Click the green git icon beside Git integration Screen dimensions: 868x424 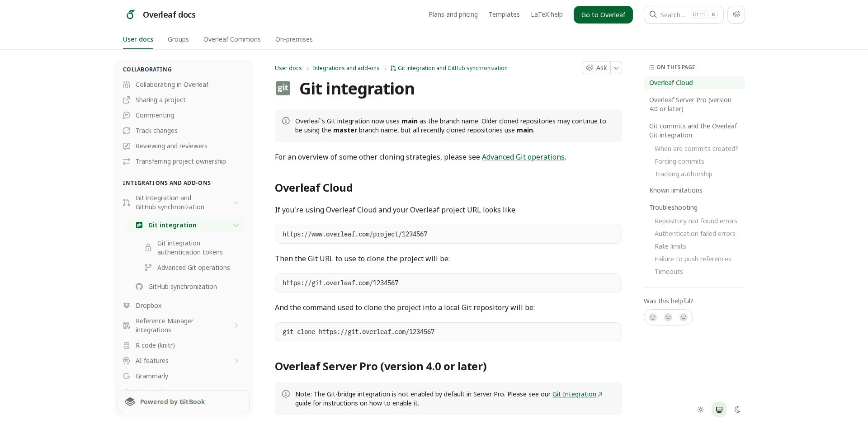[x=139, y=225]
